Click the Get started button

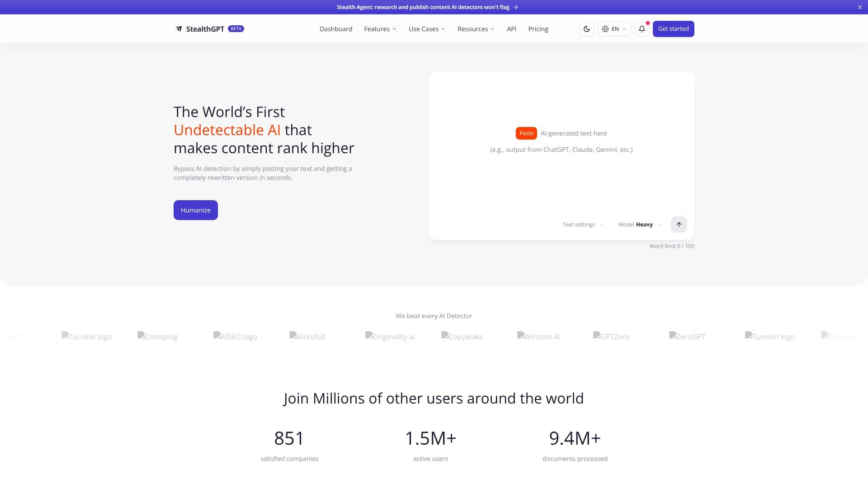[x=673, y=29]
